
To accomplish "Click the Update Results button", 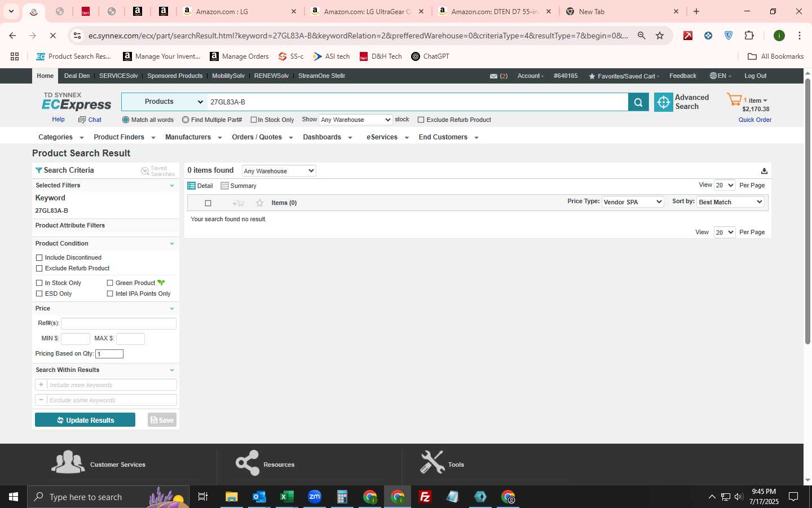I will [85, 420].
